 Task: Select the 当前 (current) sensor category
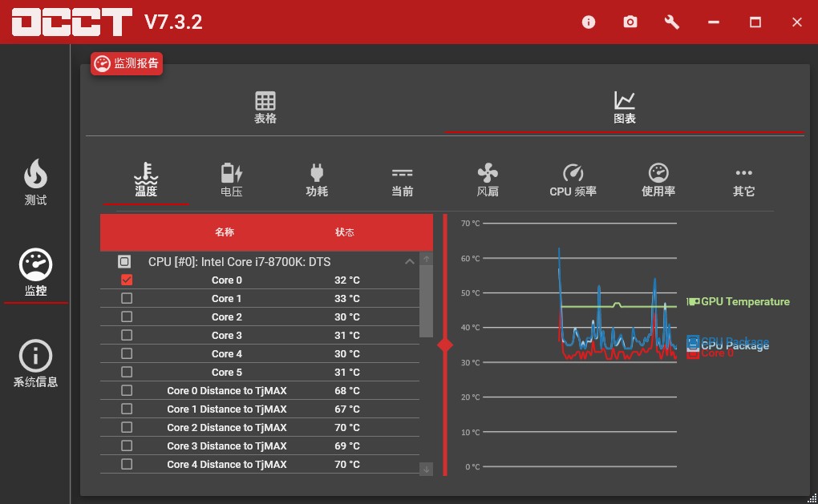(x=403, y=183)
